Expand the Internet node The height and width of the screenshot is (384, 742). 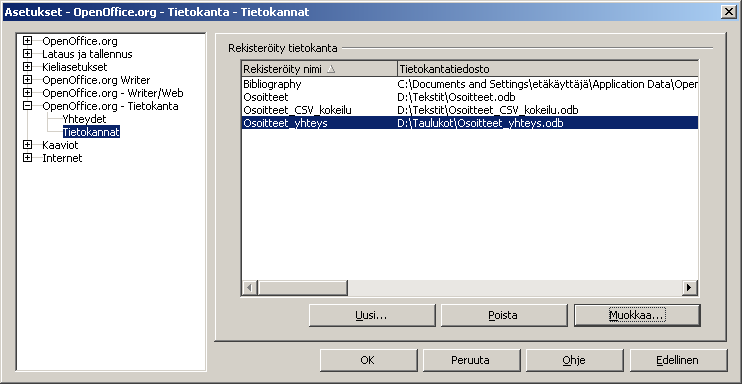coord(27,158)
